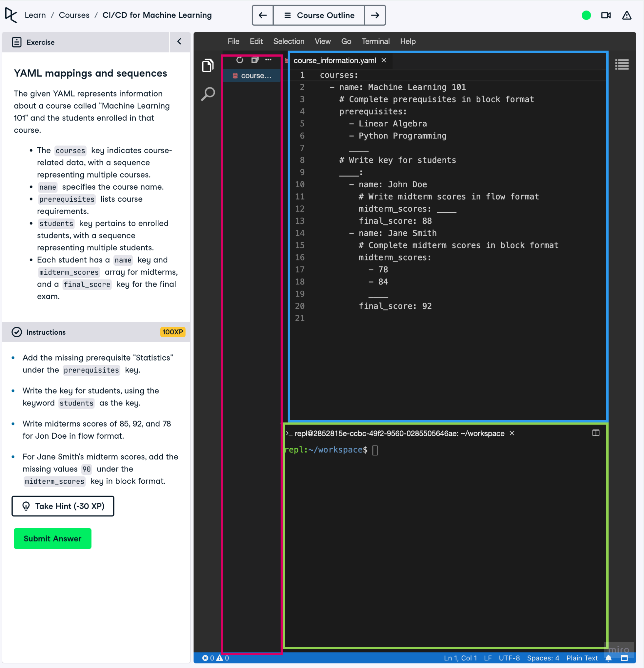Click the green connection status indicator
The width and height of the screenshot is (644, 668).
coord(586,15)
